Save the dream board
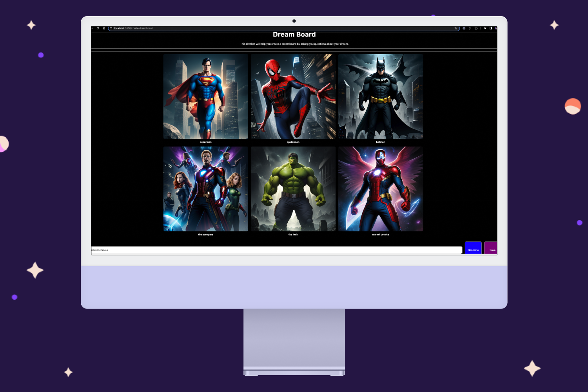Viewport: 588px width, 392px height. 491,248
